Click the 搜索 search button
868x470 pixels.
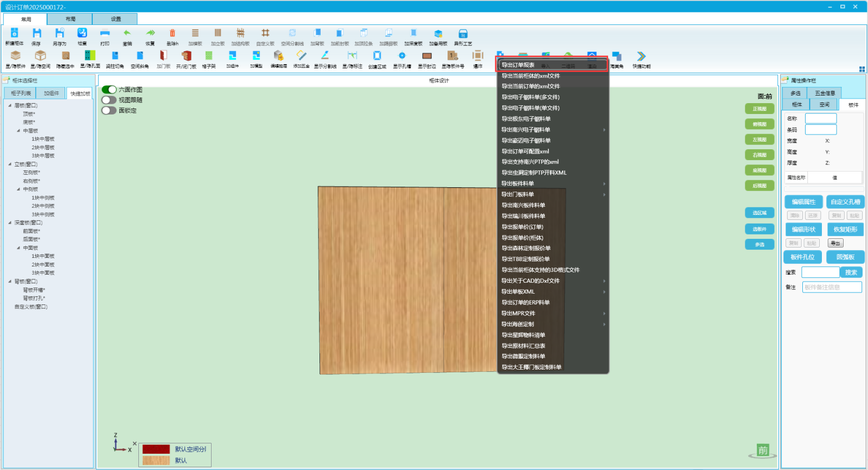851,272
